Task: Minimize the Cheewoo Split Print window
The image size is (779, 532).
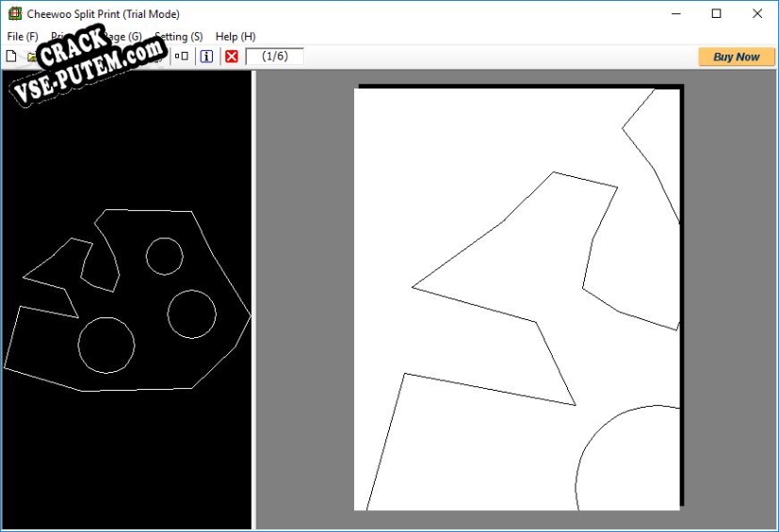Action: point(674,14)
